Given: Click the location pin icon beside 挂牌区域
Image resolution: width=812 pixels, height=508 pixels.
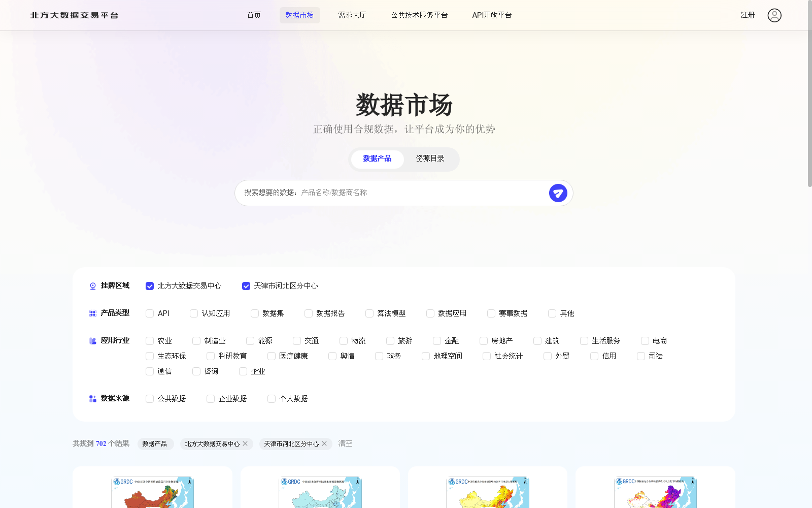Looking at the screenshot, I should (x=92, y=285).
